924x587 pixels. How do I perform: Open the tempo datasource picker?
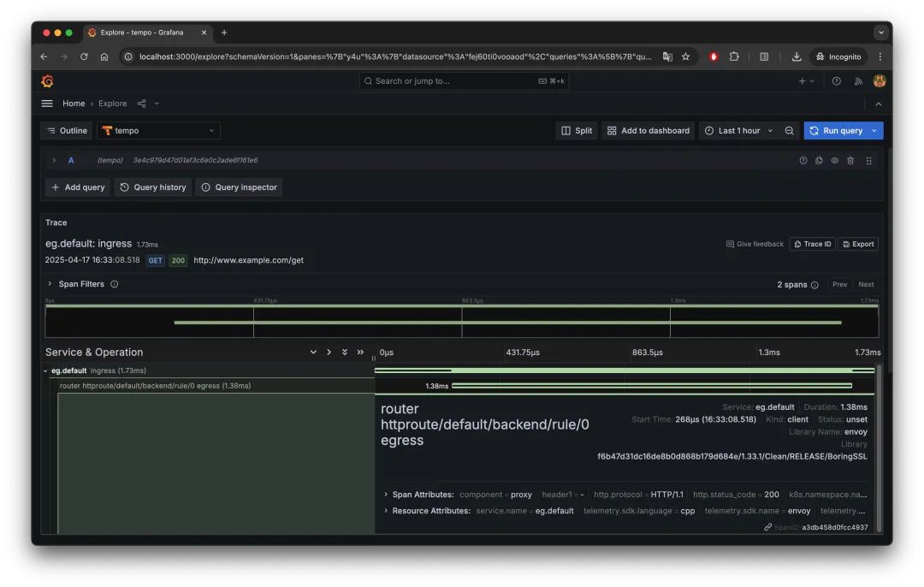click(x=158, y=131)
